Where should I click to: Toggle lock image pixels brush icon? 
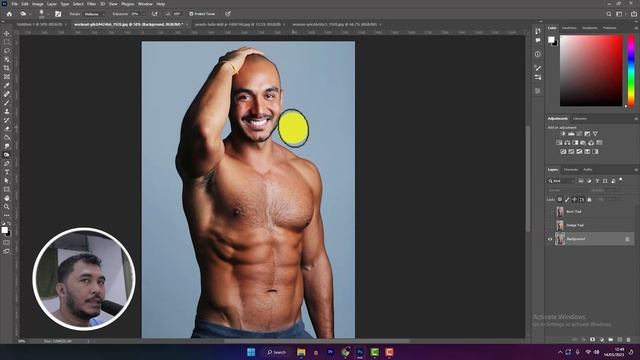(x=567, y=200)
